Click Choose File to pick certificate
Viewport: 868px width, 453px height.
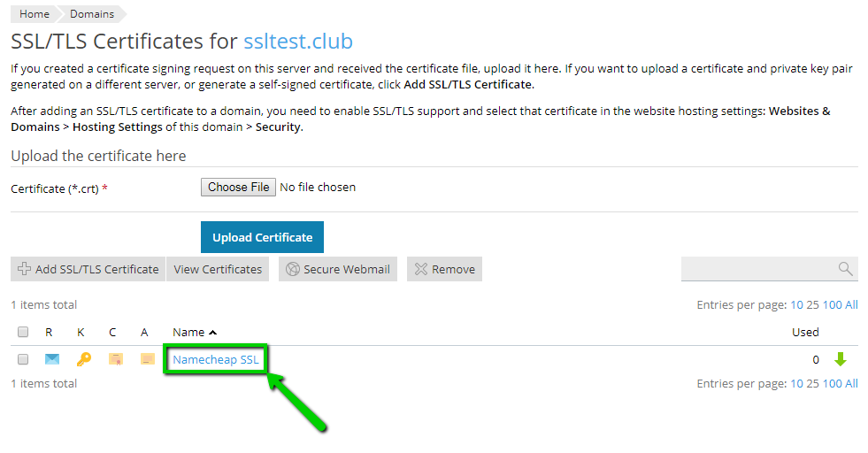238,187
